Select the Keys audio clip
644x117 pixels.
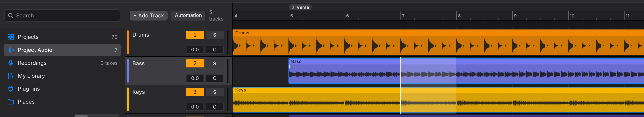tap(438, 100)
